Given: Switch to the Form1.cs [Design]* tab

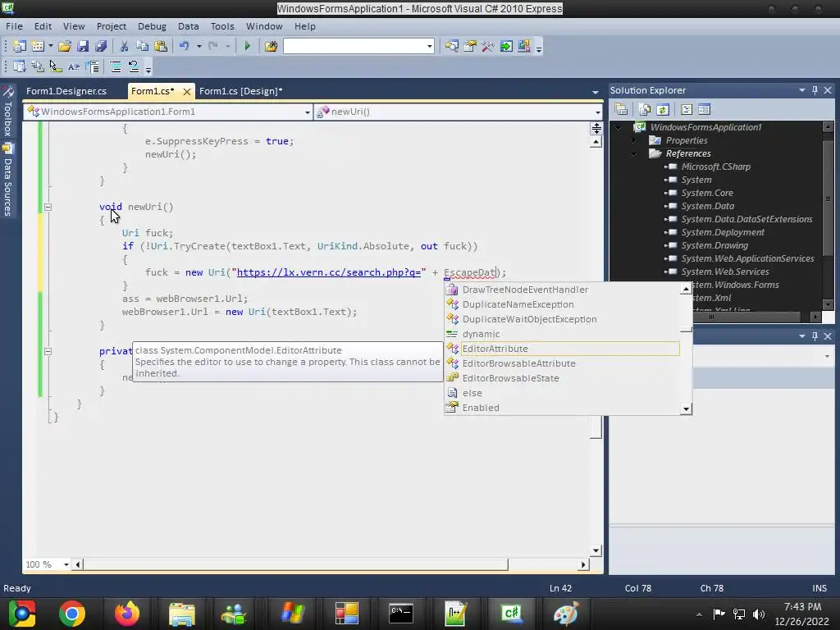Looking at the screenshot, I should 240,91.
